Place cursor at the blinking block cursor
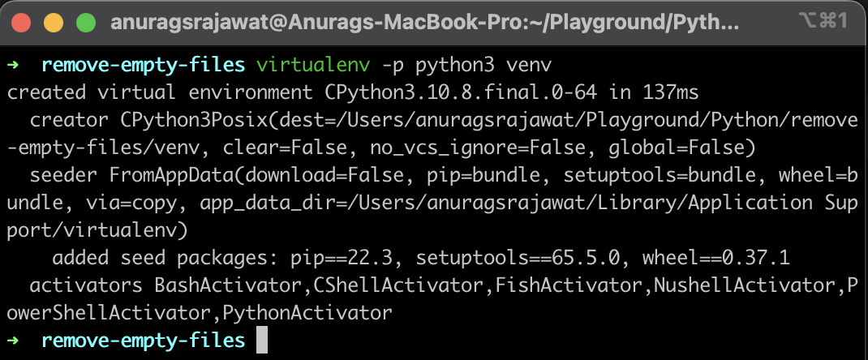This screenshot has height=360, width=868. coord(262,340)
